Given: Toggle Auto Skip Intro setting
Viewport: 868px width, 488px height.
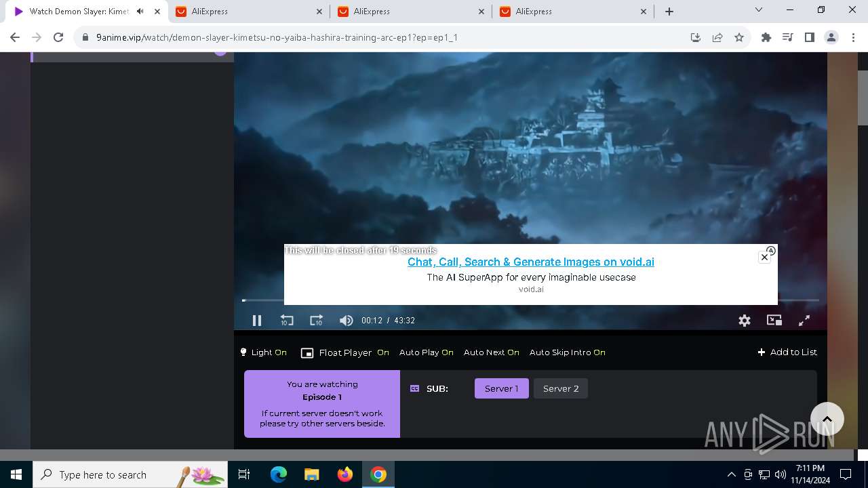Looking at the screenshot, I should [x=568, y=352].
